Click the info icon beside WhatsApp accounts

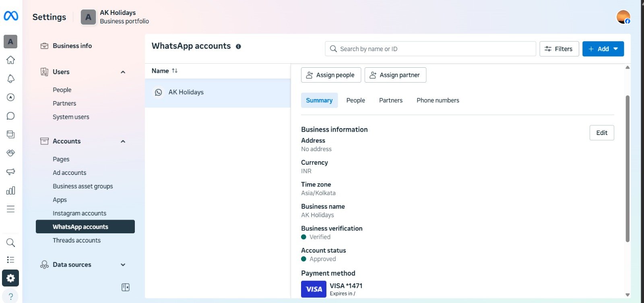(x=238, y=47)
